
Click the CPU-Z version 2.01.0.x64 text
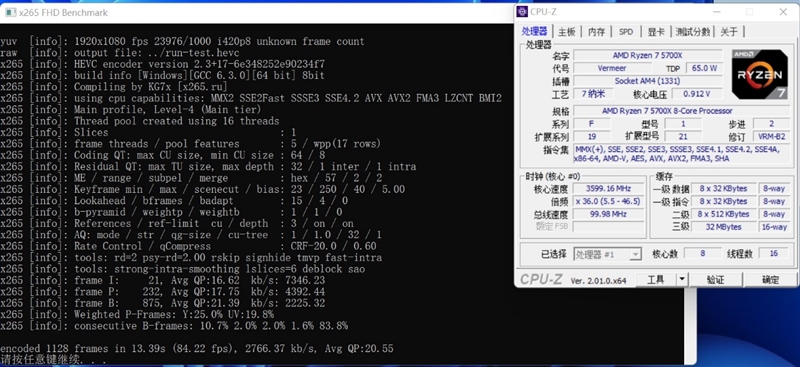598,281
